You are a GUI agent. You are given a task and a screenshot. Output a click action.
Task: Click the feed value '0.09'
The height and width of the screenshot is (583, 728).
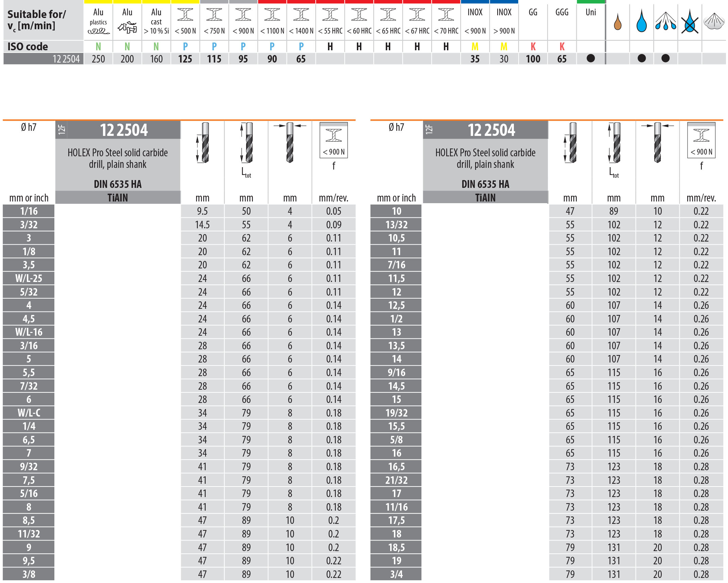point(334,225)
